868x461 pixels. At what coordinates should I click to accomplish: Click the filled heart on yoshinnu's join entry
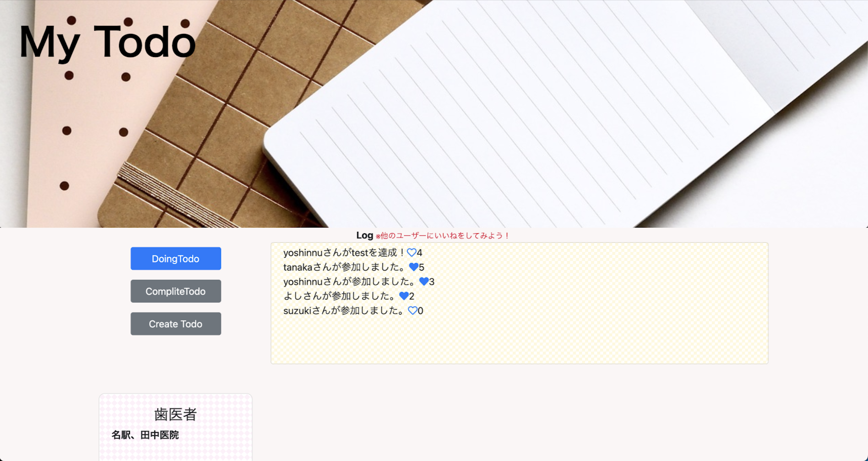click(x=425, y=282)
